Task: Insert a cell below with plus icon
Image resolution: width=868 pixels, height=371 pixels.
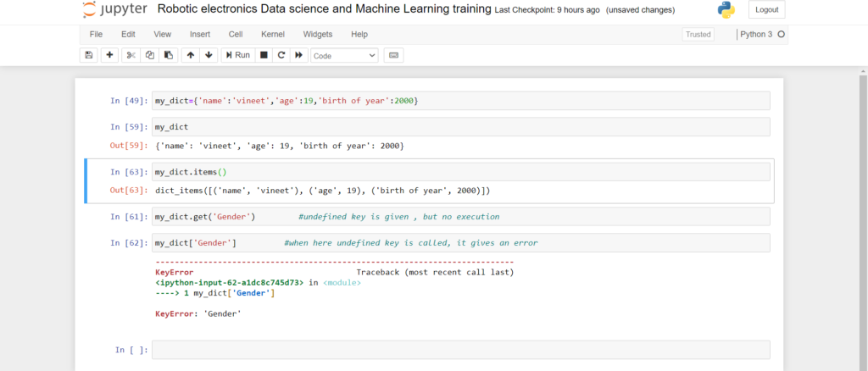Action: pyautogui.click(x=109, y=55)
